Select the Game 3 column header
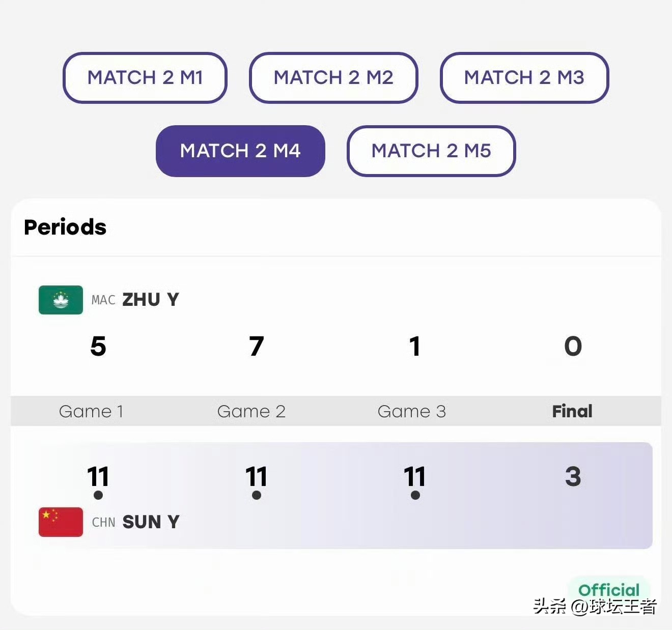Screen dimensions: 672x630 coord(411,411)
